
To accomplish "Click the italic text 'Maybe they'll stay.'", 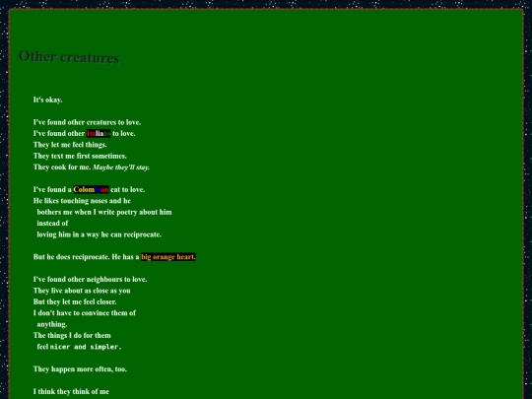I will (121, 167).
